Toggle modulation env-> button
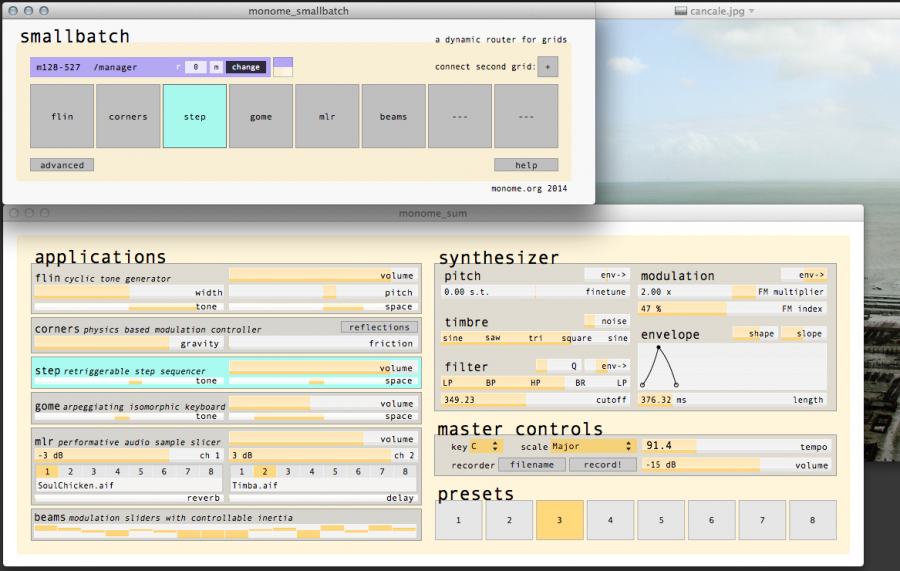The image size is (900, 571). pos(804,275)
